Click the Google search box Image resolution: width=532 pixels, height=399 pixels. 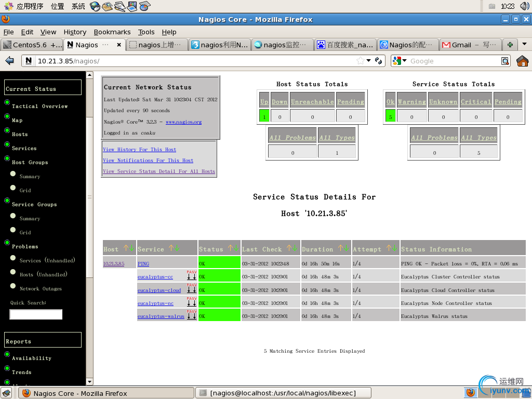point(454,61)
